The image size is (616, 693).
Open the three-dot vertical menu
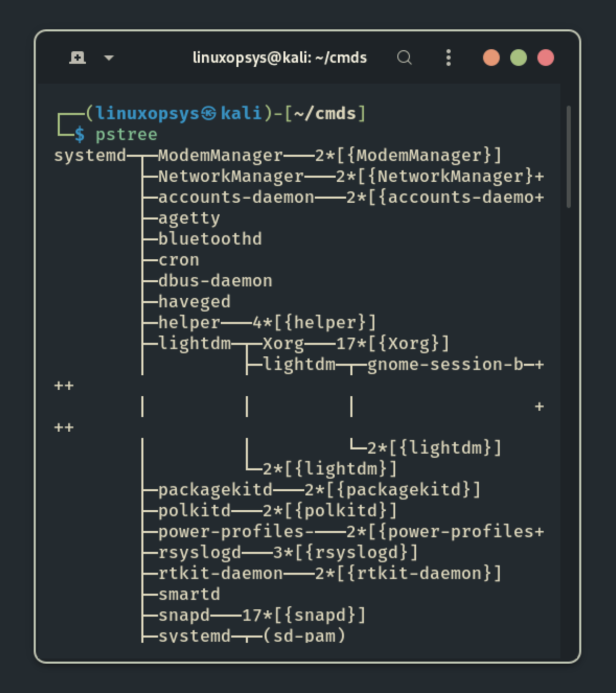click(449, 57)
